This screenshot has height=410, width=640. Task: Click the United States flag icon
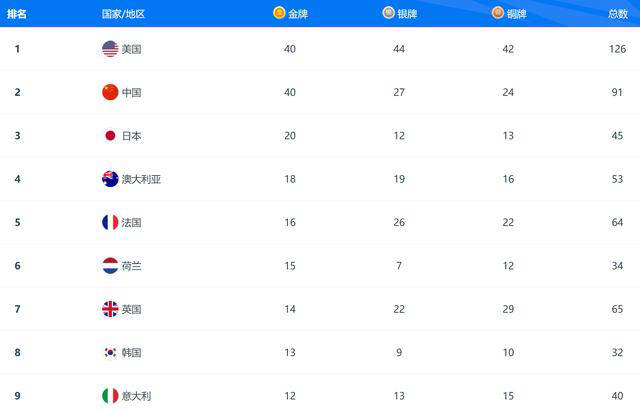110,49
